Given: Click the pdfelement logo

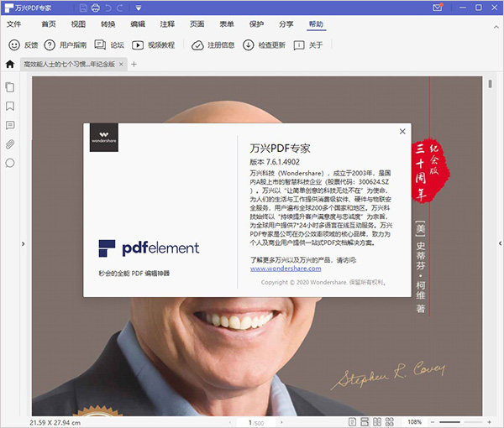Looking at the screenshot, I should (149, 248).
